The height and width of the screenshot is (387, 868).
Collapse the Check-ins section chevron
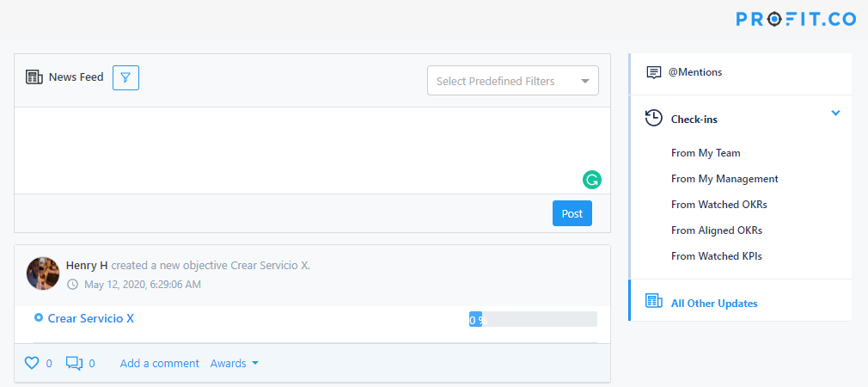(x=835, y=114)
